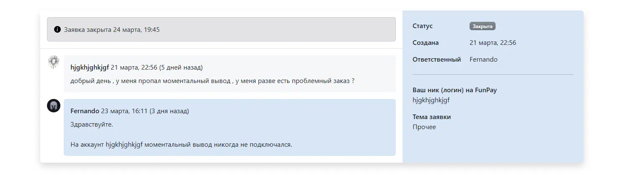Click the info icon in the closed-ticket banner

pos(57,30)
